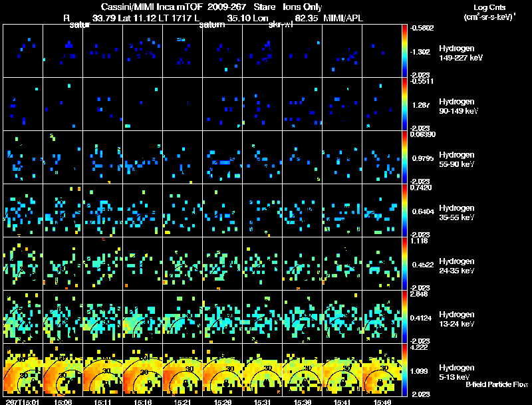Screen dimensions: 532x405
Task: Select the color bar for 55-90 keV row
Action: [x=404, y=158]
